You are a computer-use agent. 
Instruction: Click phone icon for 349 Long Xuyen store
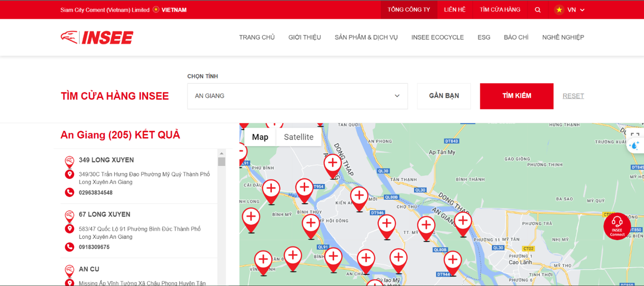pos(69,193)
